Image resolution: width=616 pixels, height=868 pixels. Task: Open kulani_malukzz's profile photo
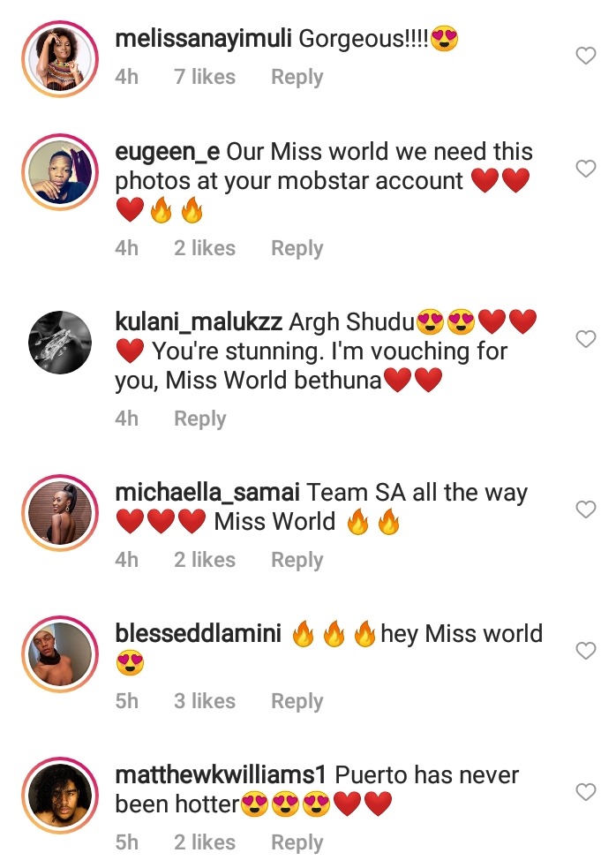(x=60, y=342)
